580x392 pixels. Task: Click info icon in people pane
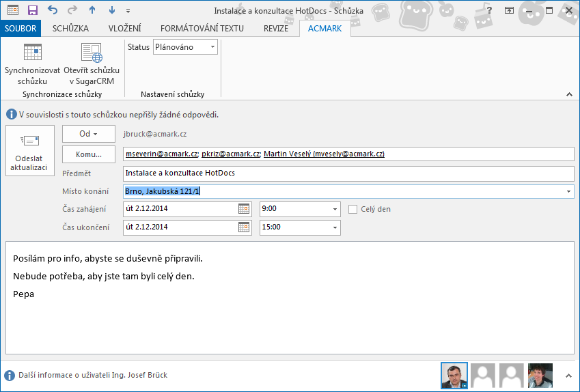[10, 376]
